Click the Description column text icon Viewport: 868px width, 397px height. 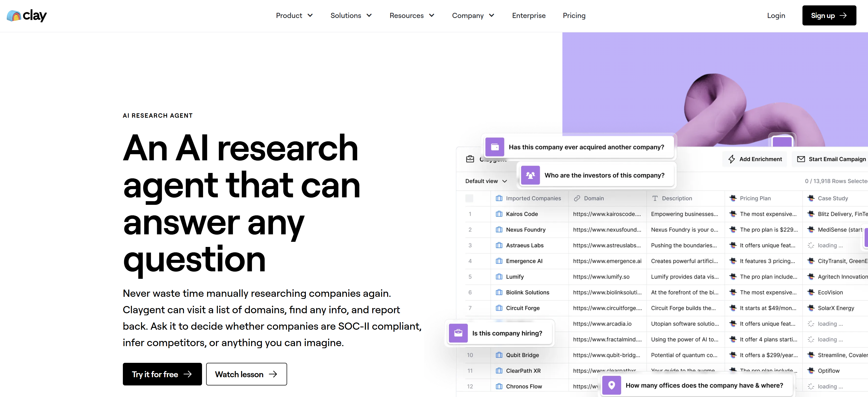655,198
